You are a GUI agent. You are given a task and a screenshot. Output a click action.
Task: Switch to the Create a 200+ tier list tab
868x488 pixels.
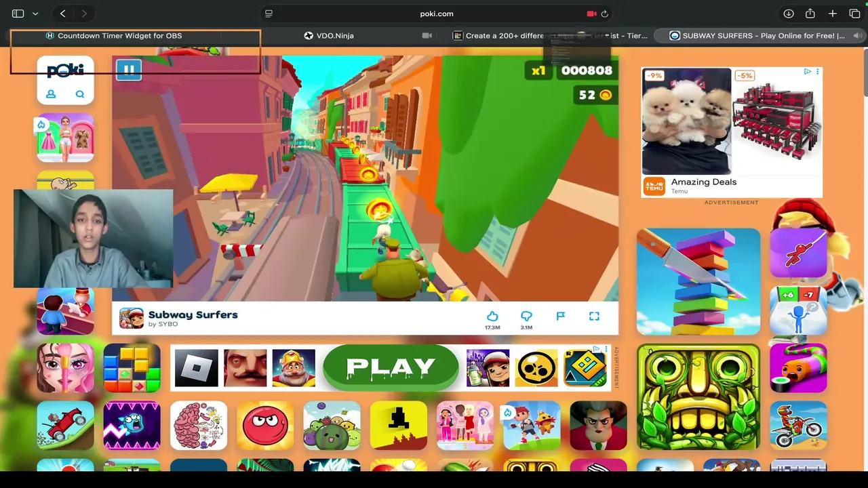(549, 36)
